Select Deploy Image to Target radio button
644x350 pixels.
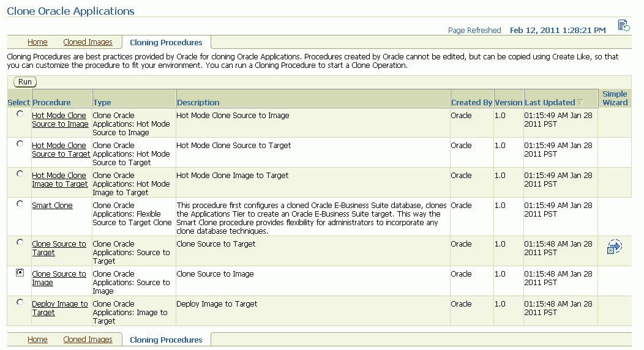point(20,302)
